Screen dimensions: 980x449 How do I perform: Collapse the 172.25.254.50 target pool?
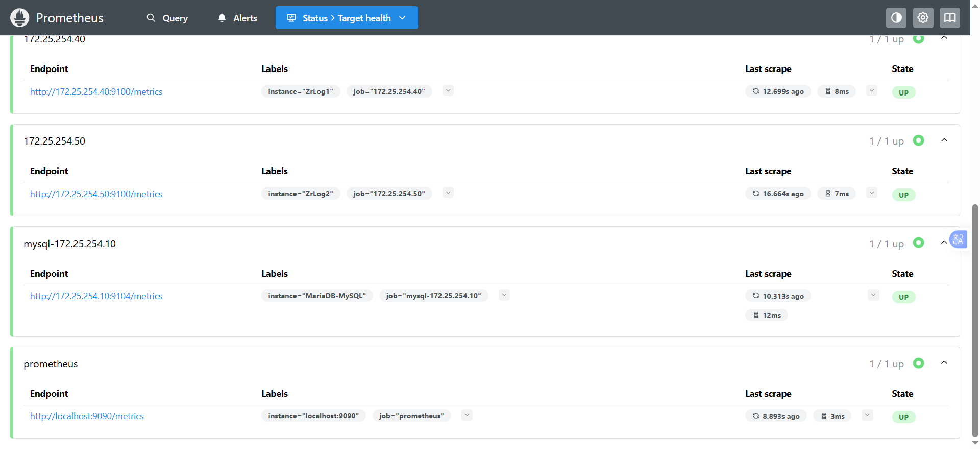pyautogui.click(x=944, y=140)
